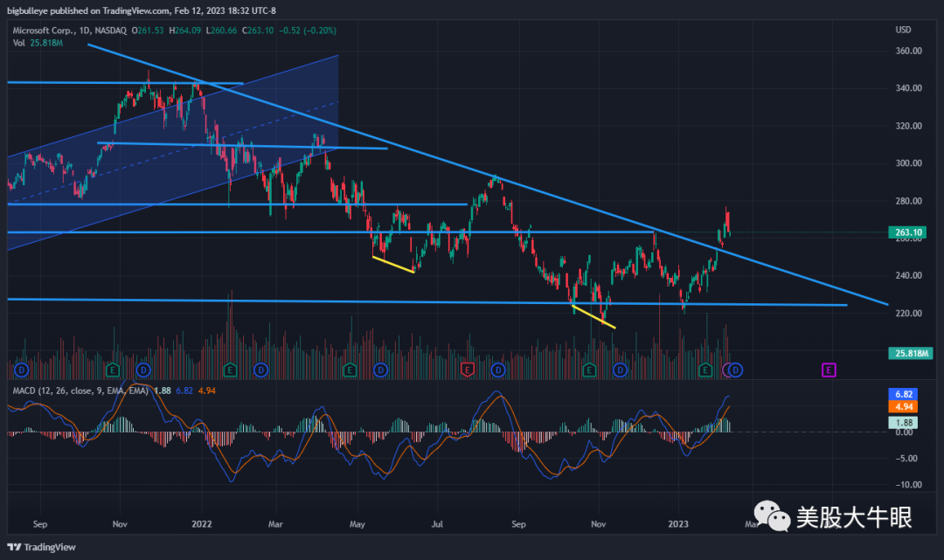The height and width of the screenshot is (560, 944).
Task: Click the green earnings E marker after the 2022 label
Action: click(229, 370)
